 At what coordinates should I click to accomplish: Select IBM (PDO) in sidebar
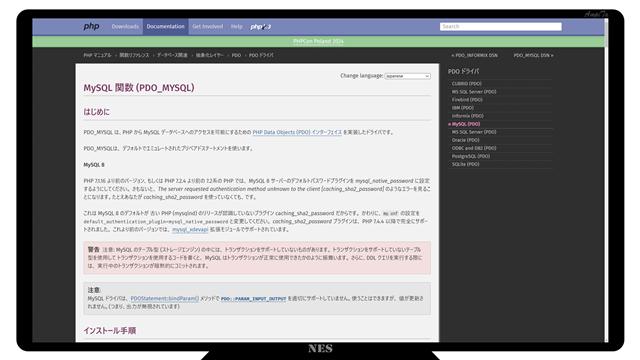pos(462,108)
